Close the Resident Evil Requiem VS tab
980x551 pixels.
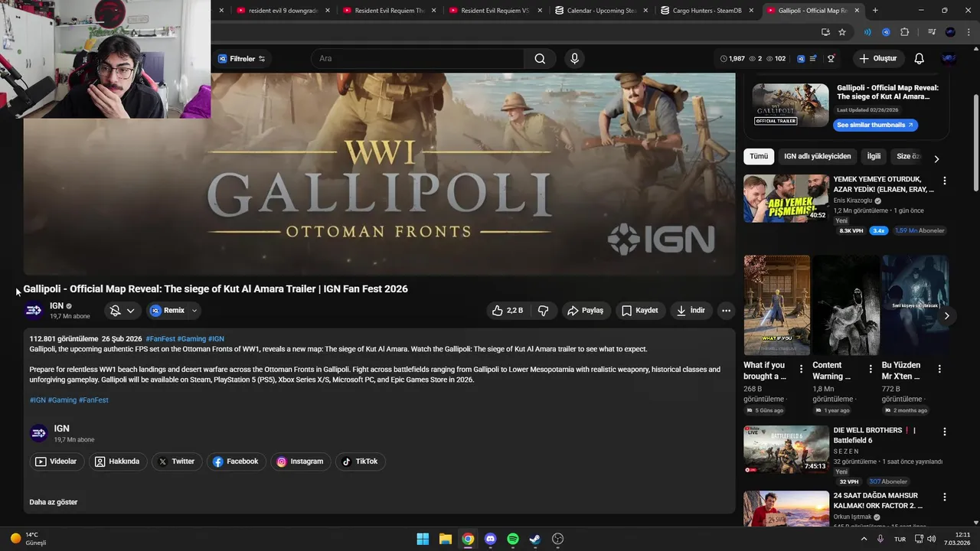click(541, 11)
